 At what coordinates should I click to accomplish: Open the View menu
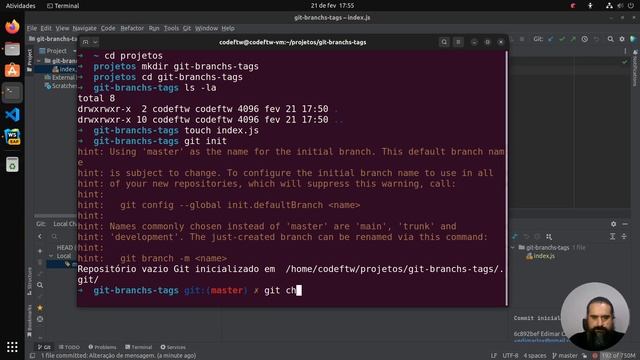62,28
